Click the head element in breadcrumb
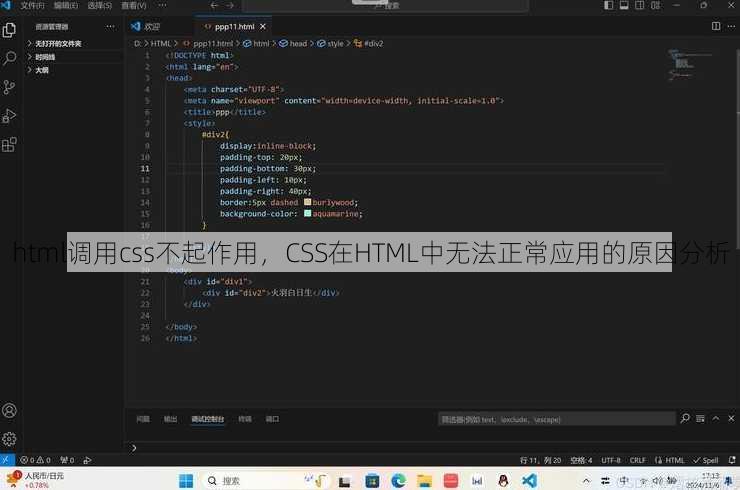 click(x=298, y=43)
